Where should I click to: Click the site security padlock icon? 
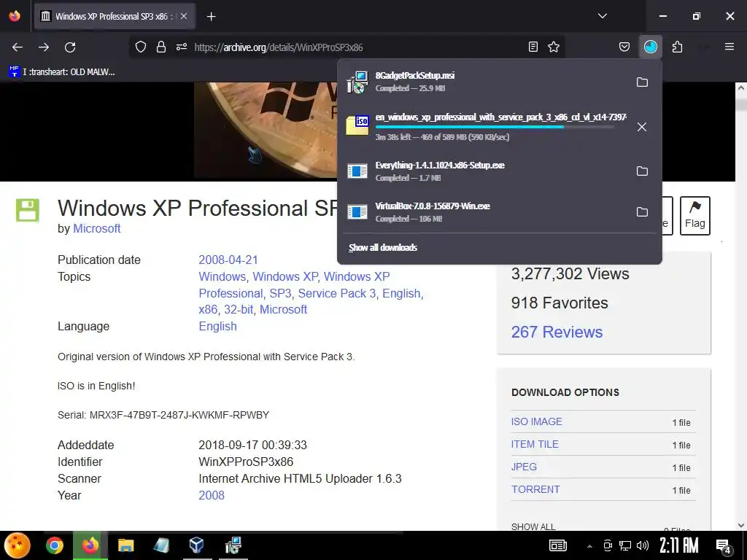coord(161,47)
